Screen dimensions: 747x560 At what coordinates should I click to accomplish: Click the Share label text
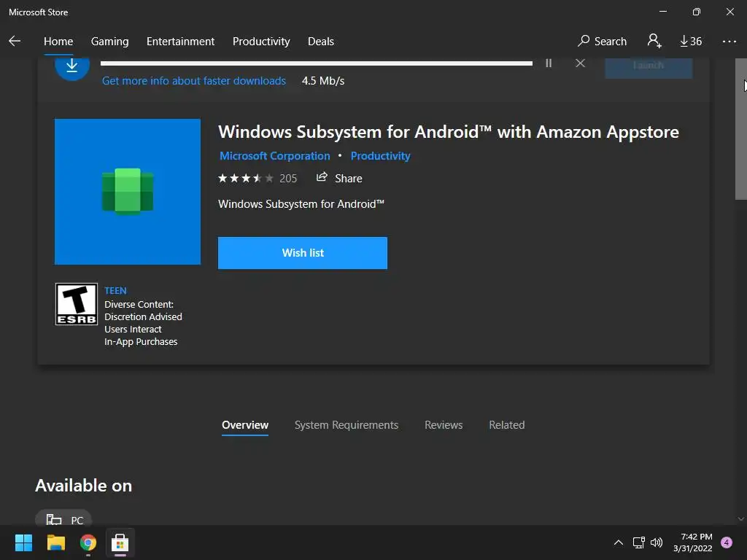348,179
